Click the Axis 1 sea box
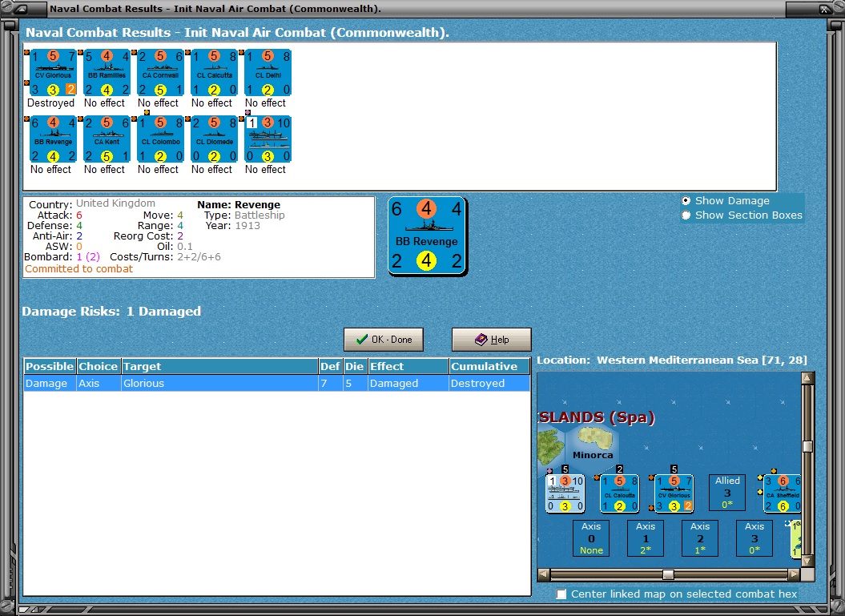The image size is (845, 616). [x=646, y=538]
